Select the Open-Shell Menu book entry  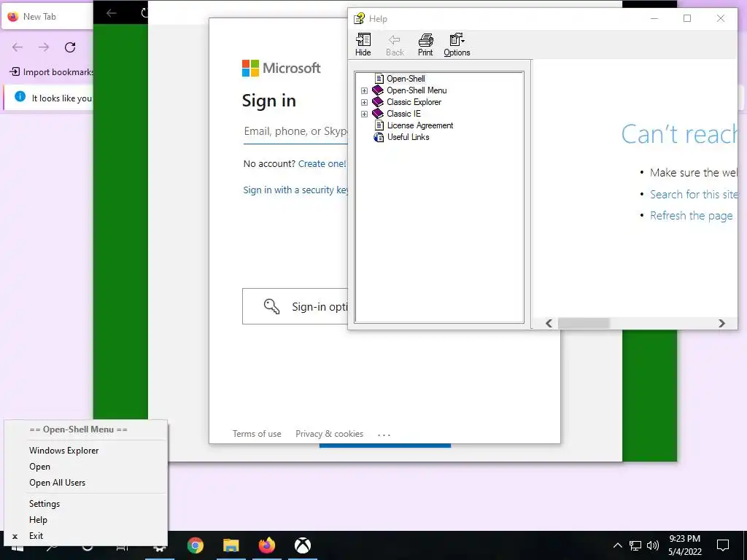tap(417, 90)
